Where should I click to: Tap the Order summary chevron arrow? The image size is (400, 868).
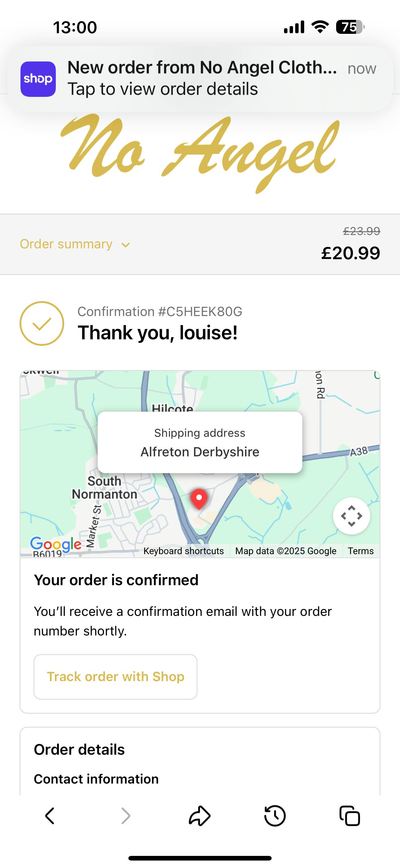pos(126,245)
